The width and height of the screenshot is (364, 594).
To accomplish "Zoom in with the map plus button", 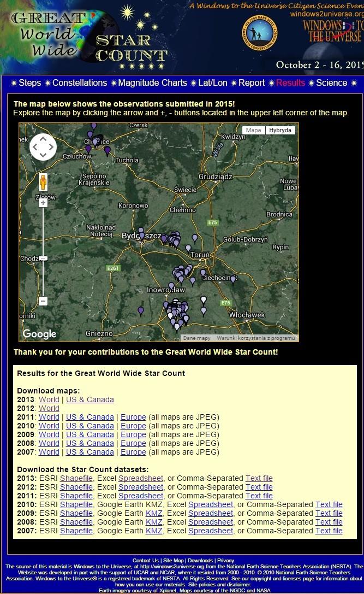I will pyautogui.click(x=43, y=203).
